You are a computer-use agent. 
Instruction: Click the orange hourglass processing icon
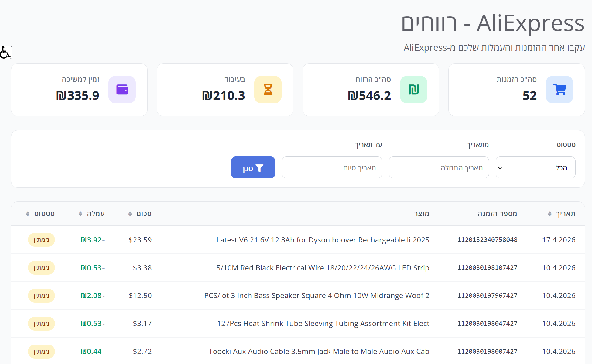point(268,90)
